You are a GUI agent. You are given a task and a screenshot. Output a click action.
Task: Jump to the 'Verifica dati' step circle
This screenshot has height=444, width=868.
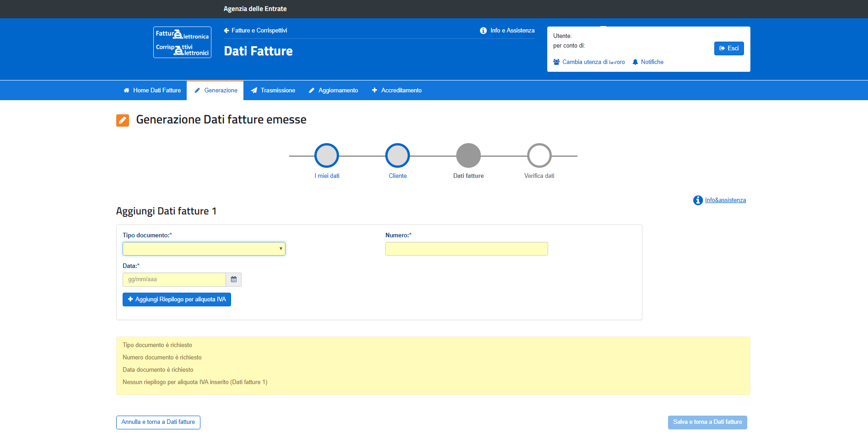click(539, 155)
